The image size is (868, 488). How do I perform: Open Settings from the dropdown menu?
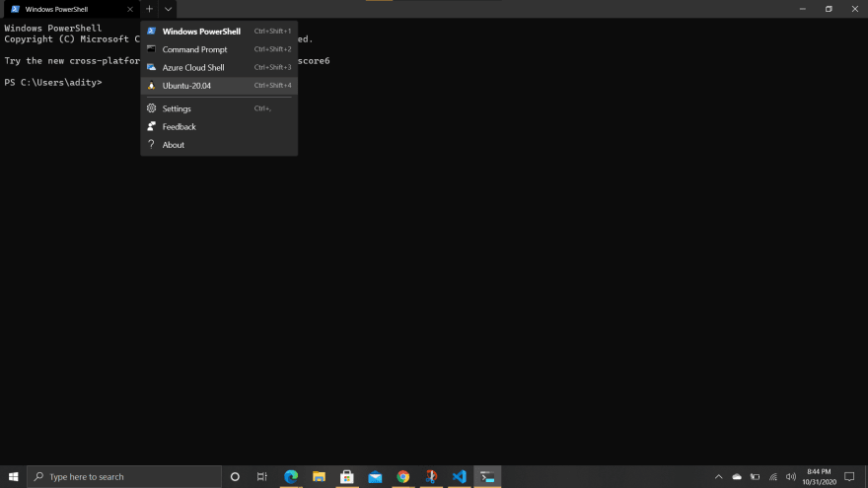[219, 108]
